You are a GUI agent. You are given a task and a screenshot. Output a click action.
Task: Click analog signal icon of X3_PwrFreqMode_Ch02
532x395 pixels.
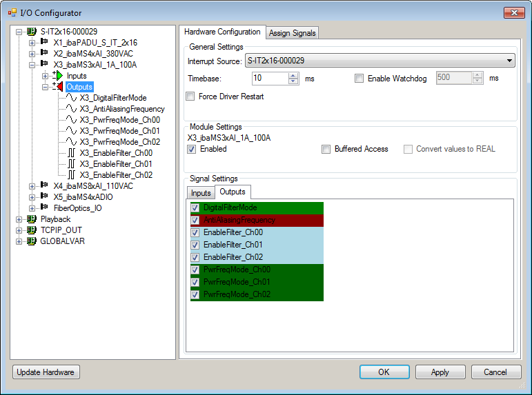(71, 142)
